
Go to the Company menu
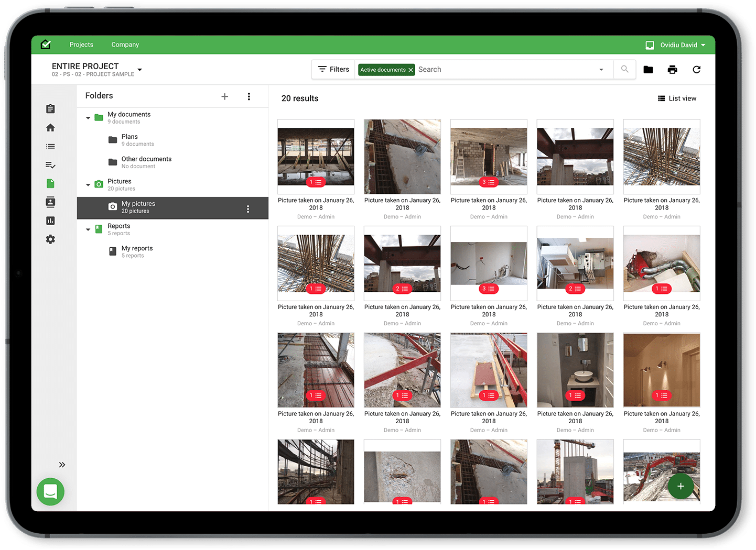tap(125, 45)
